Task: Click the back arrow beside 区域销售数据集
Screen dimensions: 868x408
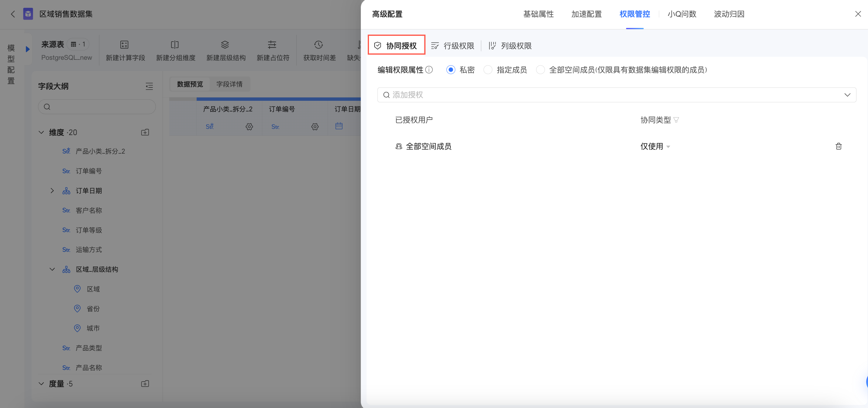Action: click(13, 14)
